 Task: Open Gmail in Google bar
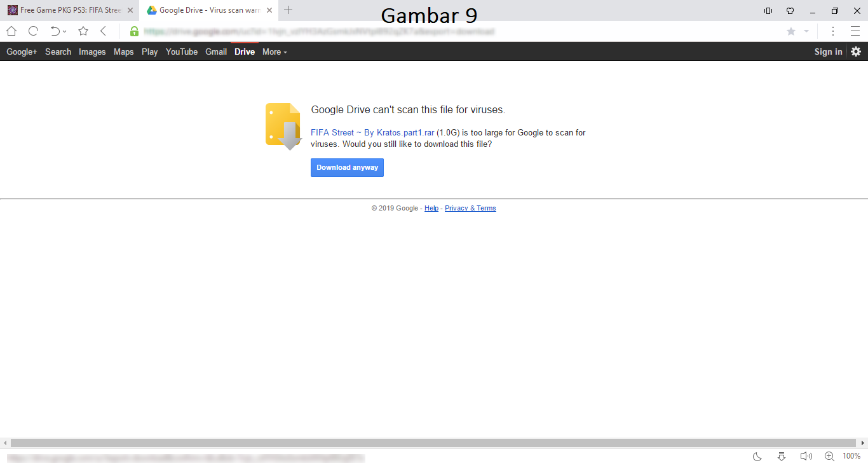(216, 52)
